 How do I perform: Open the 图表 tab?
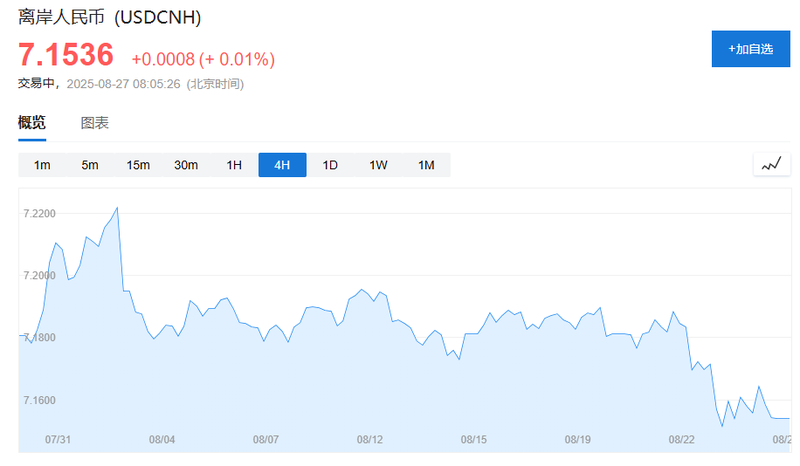[x=95, y=123]
